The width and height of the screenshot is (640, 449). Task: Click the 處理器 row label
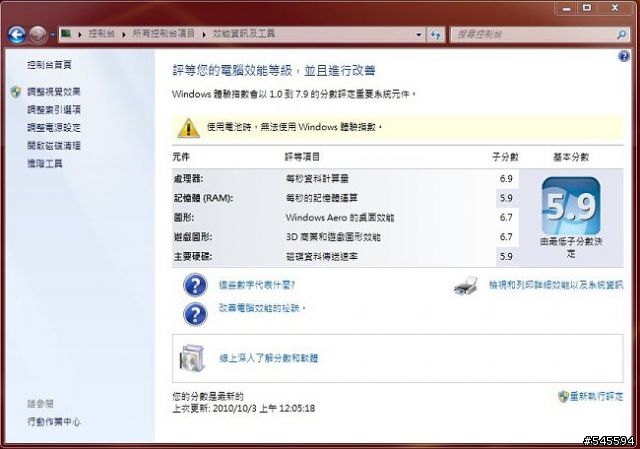click(x=188, y=178)
